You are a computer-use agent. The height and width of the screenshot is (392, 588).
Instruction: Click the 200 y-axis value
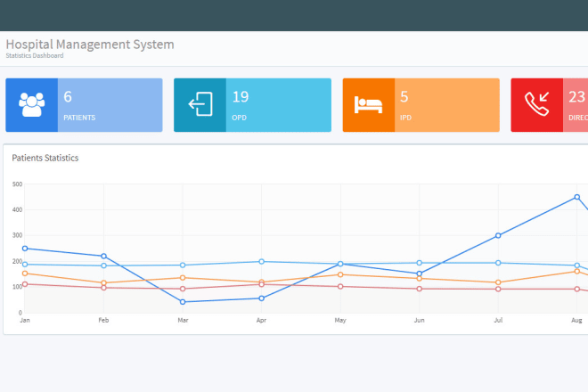(x=17, y=261)
